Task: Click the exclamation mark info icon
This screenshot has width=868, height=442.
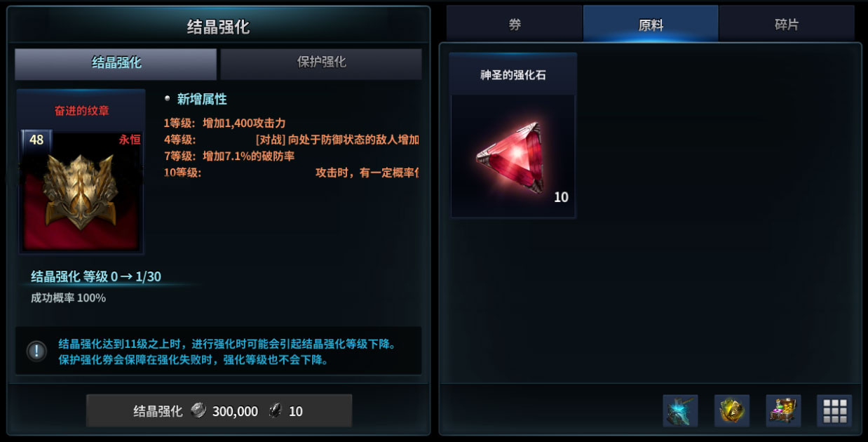Action: coord(36,351)
